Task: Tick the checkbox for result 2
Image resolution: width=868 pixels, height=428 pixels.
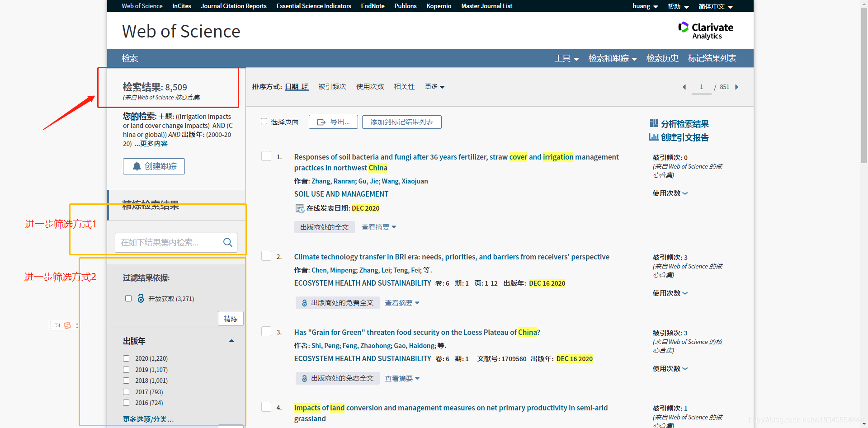Action: point(266,256)
